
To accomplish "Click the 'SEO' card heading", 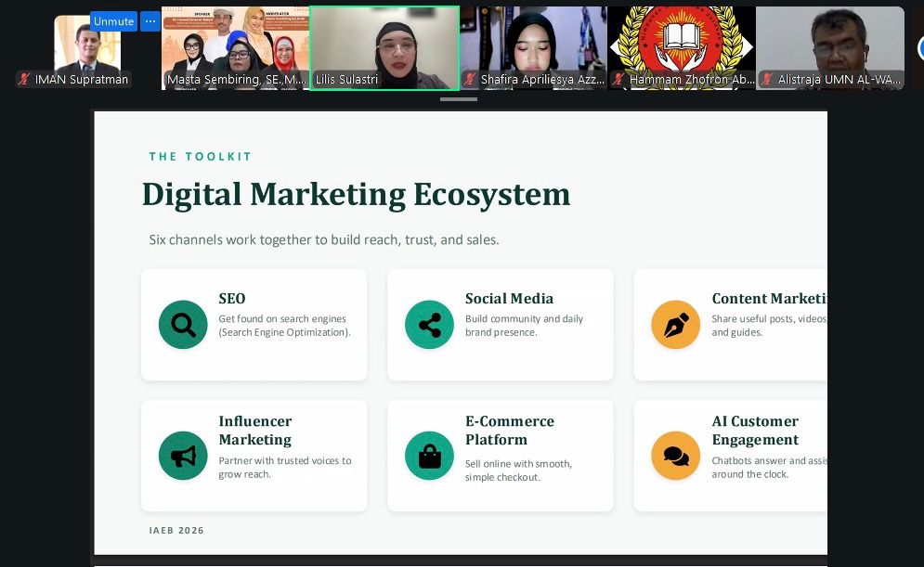I will tap(232, 299).
